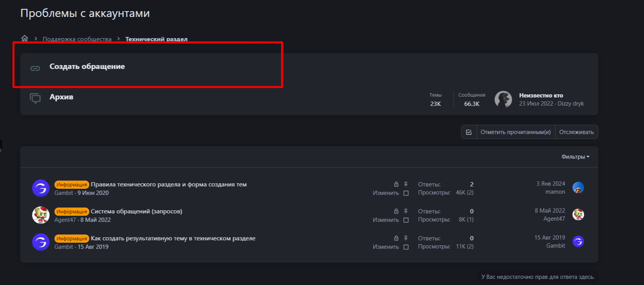The width and height of the screenshot is (644, 285).
Task: Open the Создать обращение link
Action: (x=87, y=67)
